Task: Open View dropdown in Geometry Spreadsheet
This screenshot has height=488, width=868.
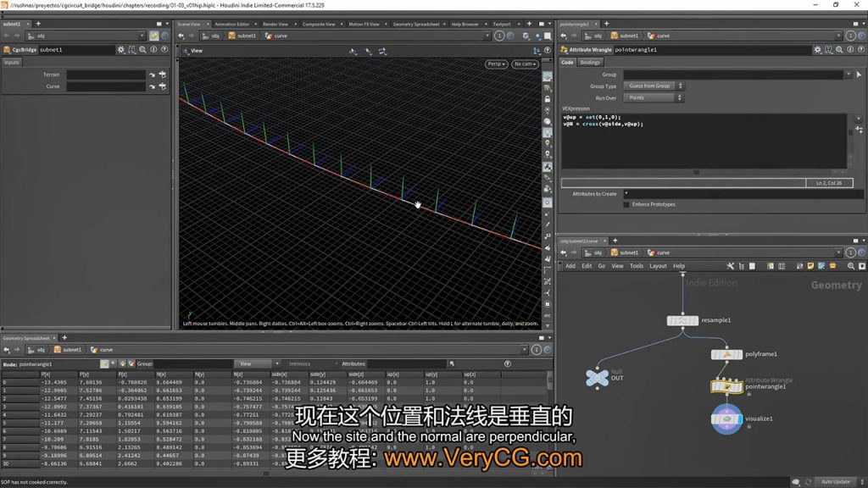Action: (257, 364)
